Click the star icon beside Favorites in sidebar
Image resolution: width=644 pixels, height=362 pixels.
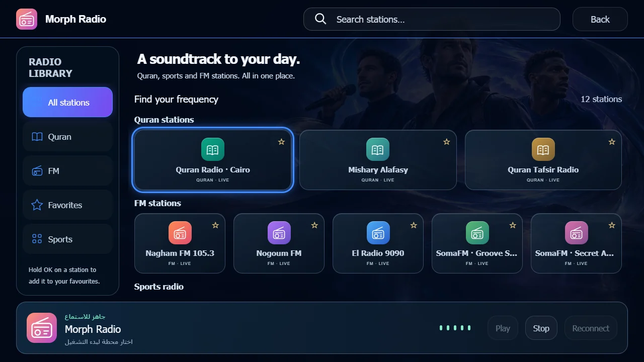point(37,205)
